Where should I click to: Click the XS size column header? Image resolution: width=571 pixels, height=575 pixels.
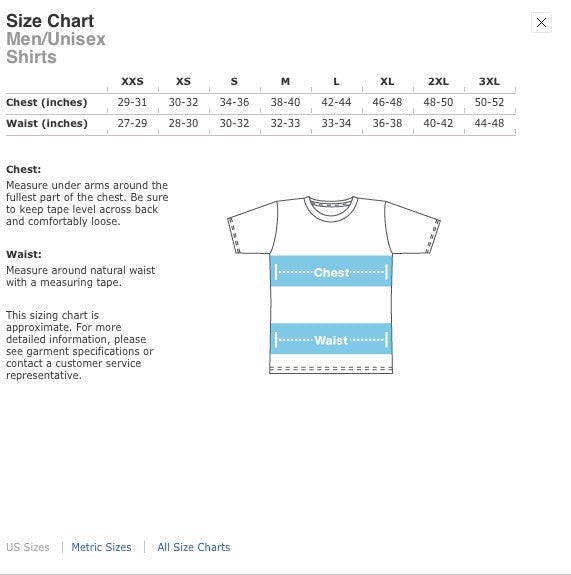coord(183,81)
